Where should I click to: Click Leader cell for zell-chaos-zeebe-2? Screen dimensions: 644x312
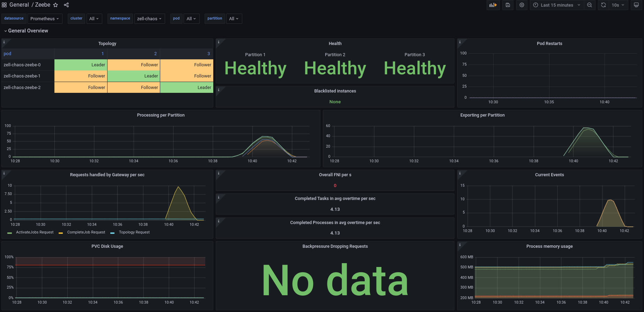pos(187,88)
